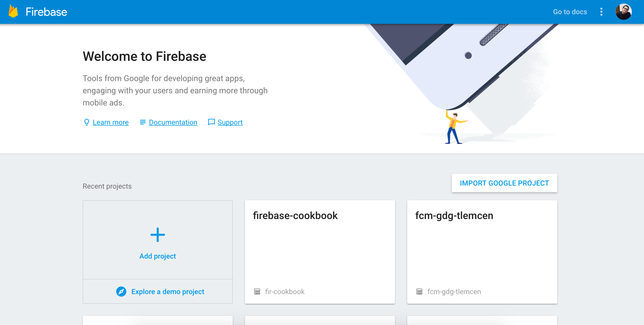Viewport: 644px width, 325px height.
Task: Open the Documentation link
Action: [x=173, y=122]
